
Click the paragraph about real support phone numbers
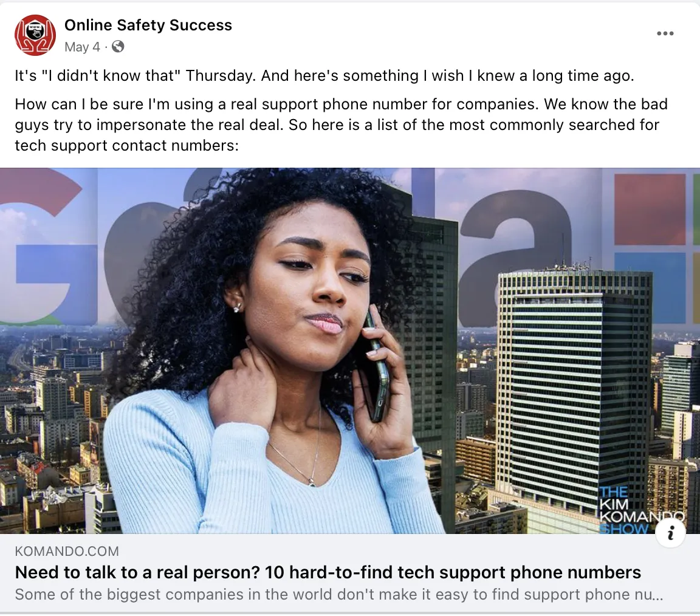pyautogui.click(x=341, y=125)
